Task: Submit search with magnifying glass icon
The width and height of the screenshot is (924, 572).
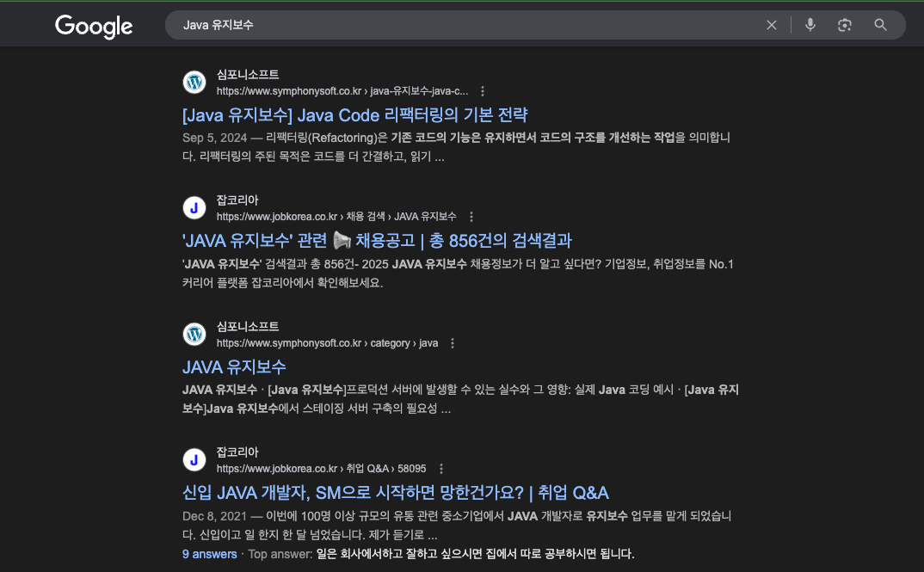Action: 880,25
